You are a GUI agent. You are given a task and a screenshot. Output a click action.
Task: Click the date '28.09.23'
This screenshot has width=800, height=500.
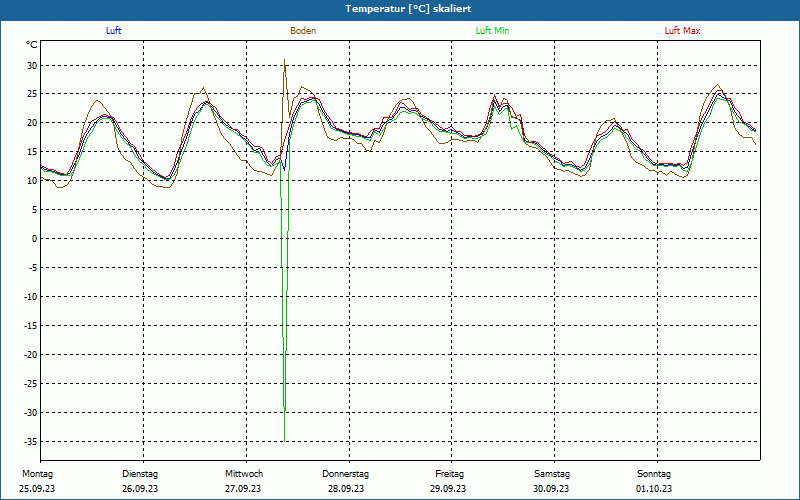(346, 489)
